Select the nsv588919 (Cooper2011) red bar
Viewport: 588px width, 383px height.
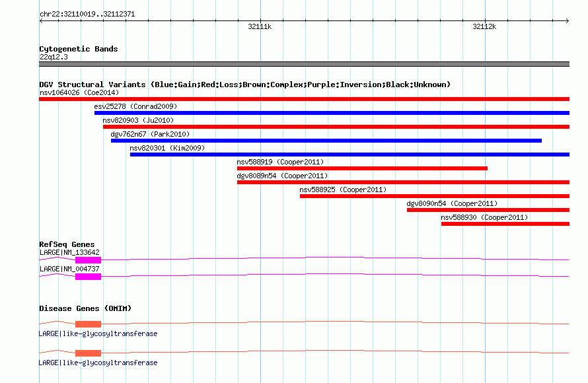click(362, 168)
